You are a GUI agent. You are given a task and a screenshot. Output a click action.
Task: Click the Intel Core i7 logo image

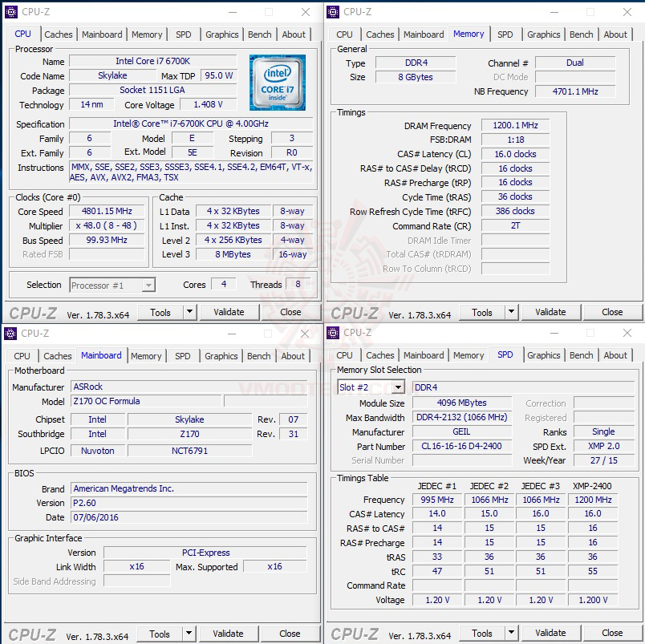point(278,83)
